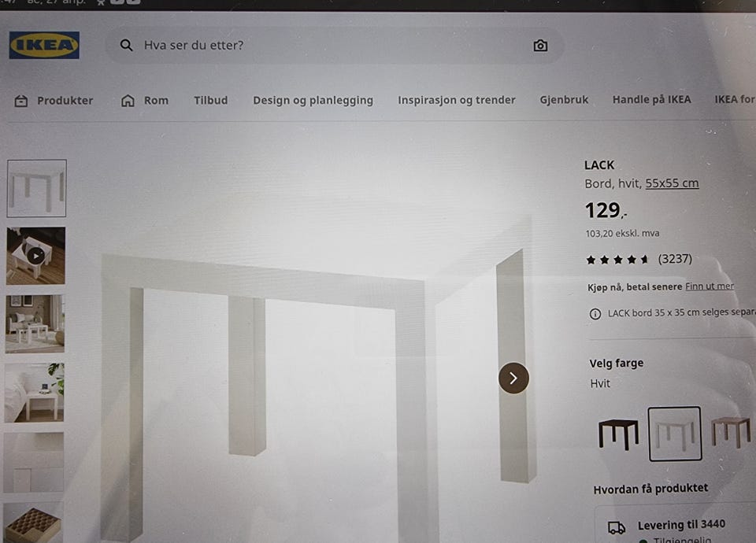The height and width of the screenshot is (543, 756).
Task: Select the oak-effect table color swatch
Action: 731,432
